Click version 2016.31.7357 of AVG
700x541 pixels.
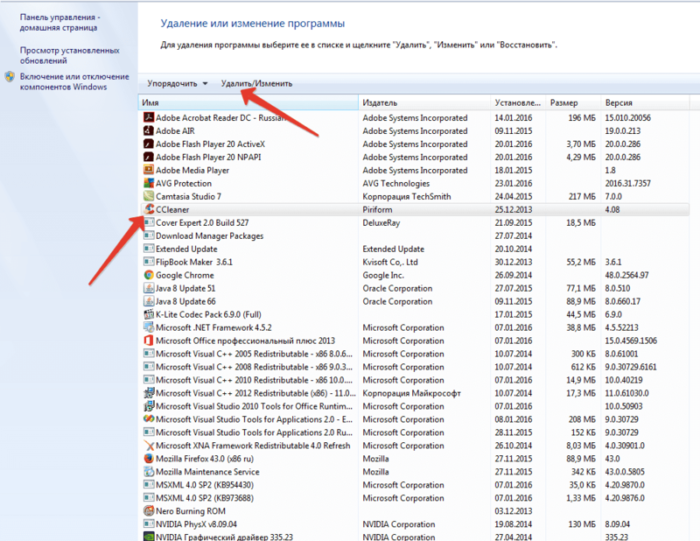click(x=628, y=183)
